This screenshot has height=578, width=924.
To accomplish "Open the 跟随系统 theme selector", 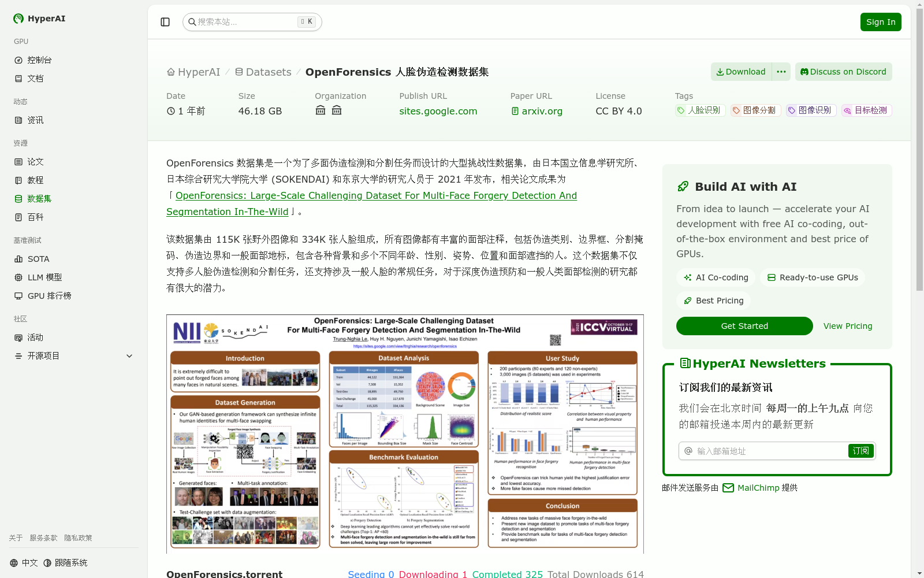I will click(65, 563).
